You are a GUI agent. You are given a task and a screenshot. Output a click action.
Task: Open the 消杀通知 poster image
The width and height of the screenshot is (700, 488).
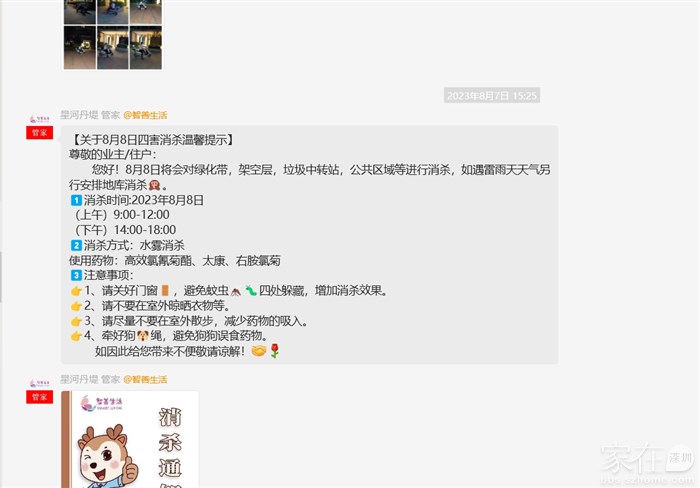pos(130,439)
